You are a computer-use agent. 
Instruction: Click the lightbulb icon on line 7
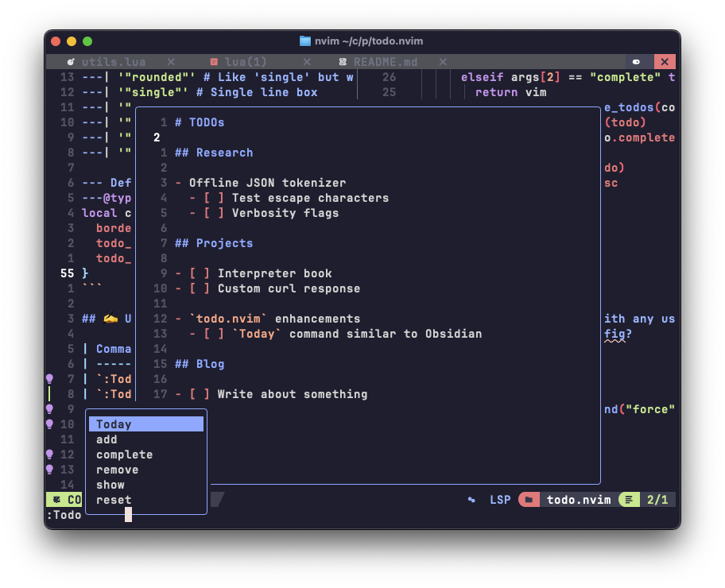click(49, 379)
